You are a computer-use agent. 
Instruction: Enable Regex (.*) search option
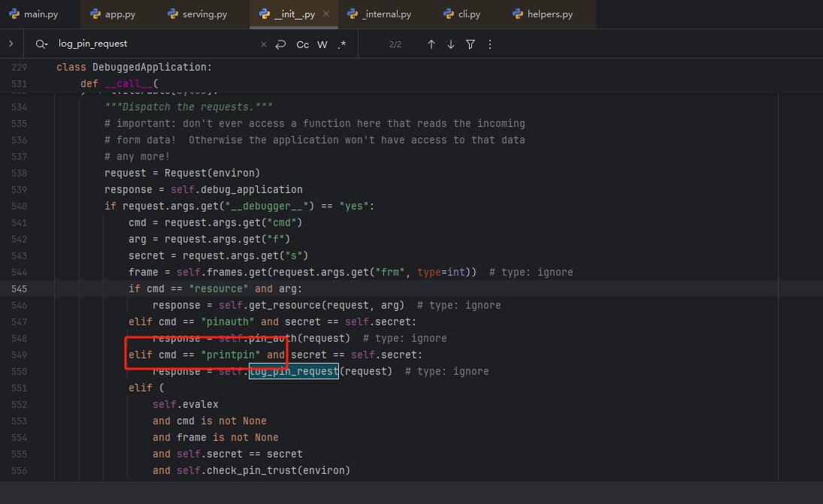point(342,44)
